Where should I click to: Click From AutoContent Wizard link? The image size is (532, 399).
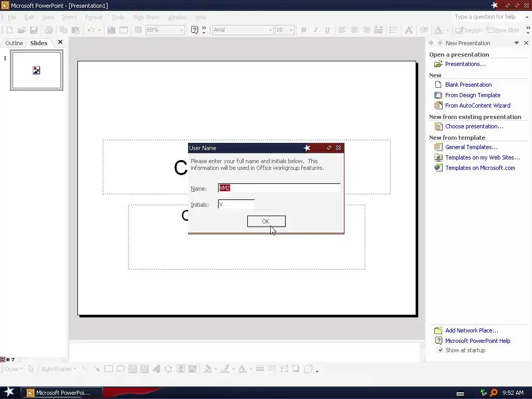pos(478,105)
